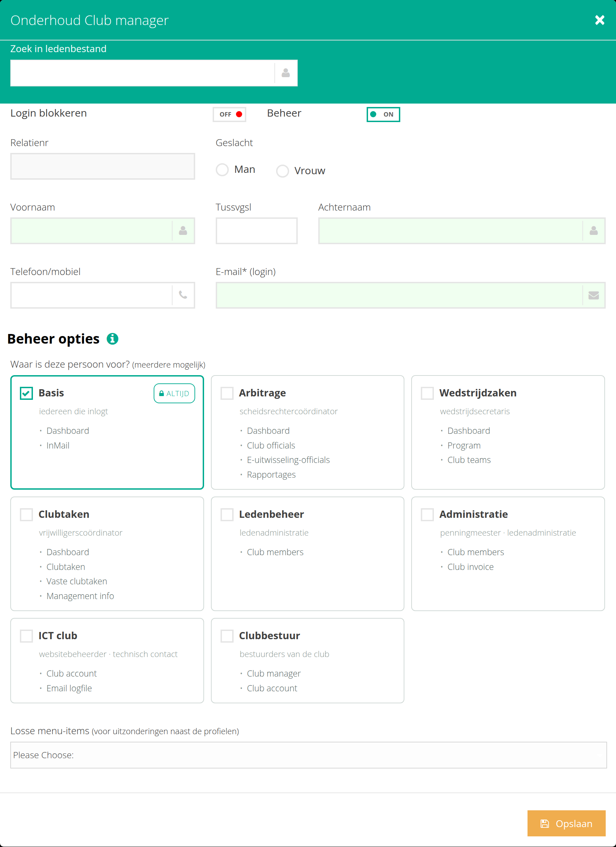Click 'Rapportages' in the Arbitrage card

[x=271, y=475]
